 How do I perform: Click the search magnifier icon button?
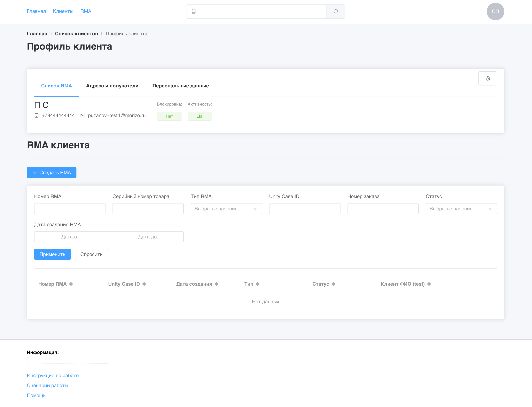click(x=336, y=11)
